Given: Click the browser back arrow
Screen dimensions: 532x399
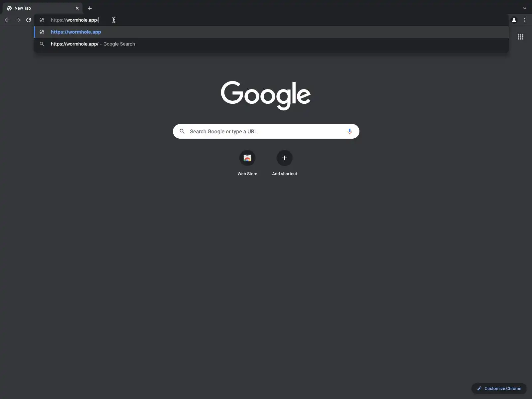Looking at the screenshot, I should pyautogui.click(x=7, y=20).
